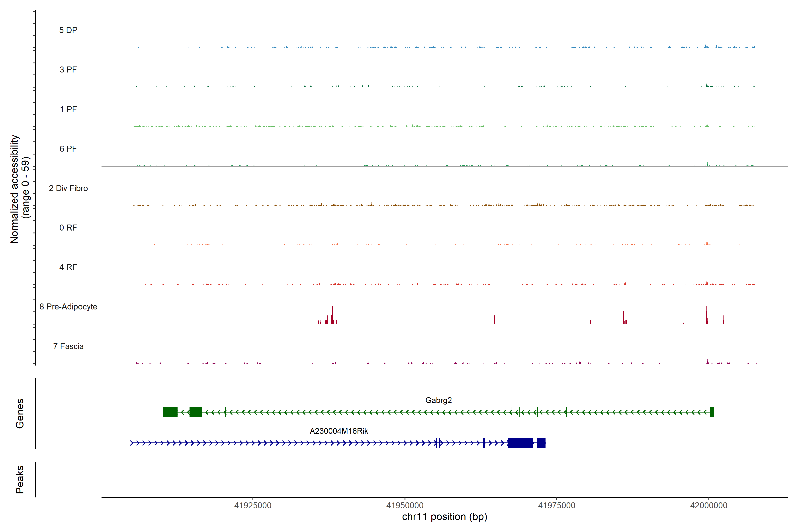Click the 42000000 axis tick label
This screenshot has width=798, height=532.
(x=708, y=506)
